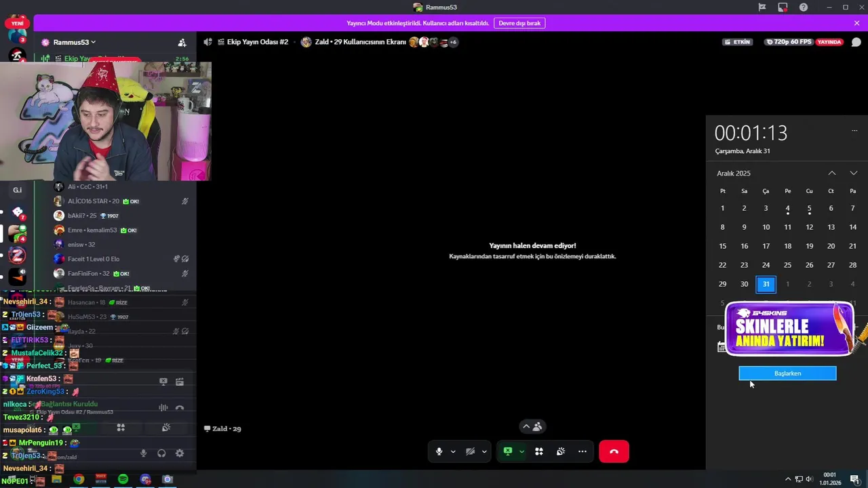Viewport: 868px width, 488px height.
Task: Click 'Devre dışı bırak' button
Action: pos(519,23)
